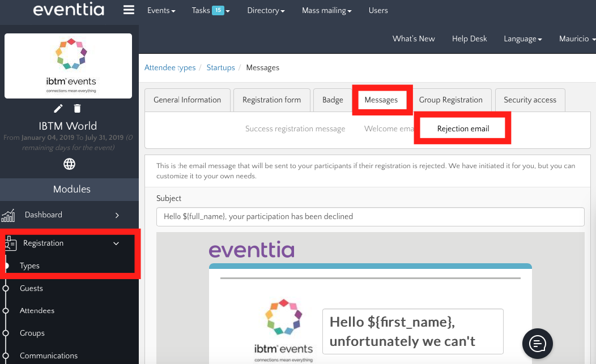596x364 pixels.
Task: Click the Dashboard chart icon
Action: pos(8,216)
